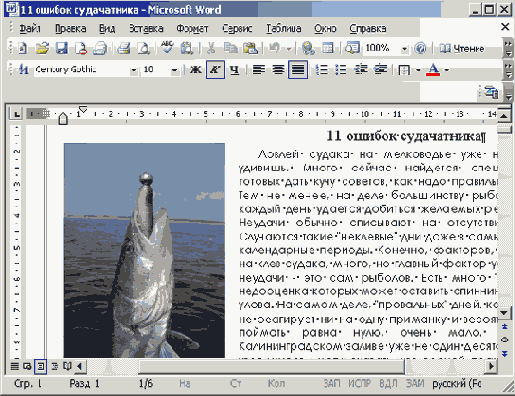Toggle numbered list formatting
515x396 pixels.
coord(322,69)
